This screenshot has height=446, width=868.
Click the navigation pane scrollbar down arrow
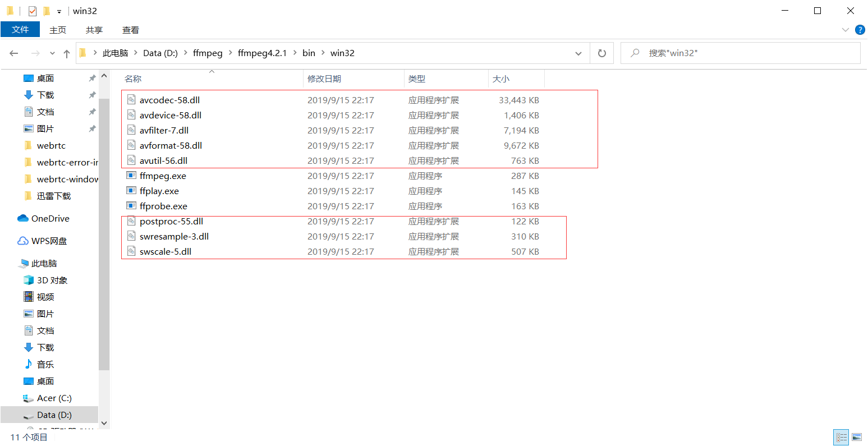coord(104,423)
